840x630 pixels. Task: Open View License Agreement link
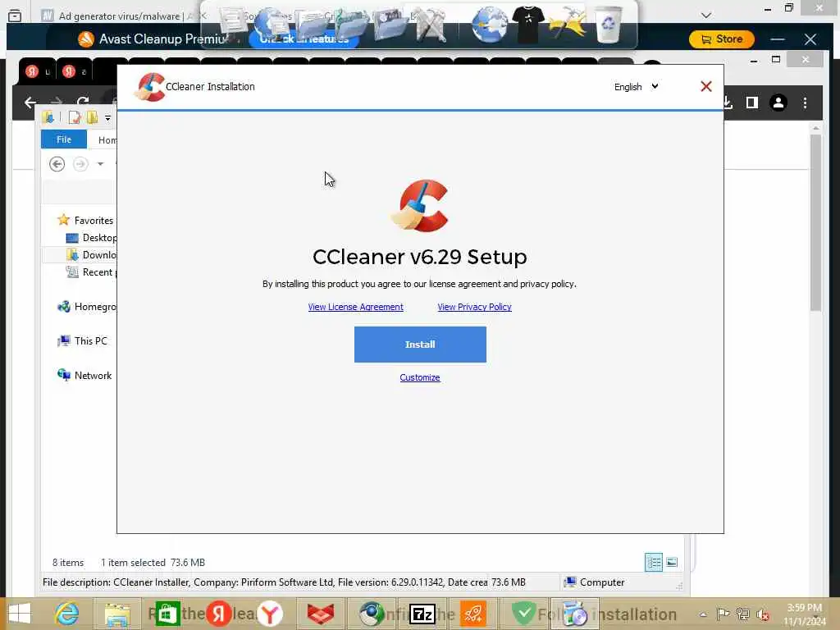click(x=356, y=307)
